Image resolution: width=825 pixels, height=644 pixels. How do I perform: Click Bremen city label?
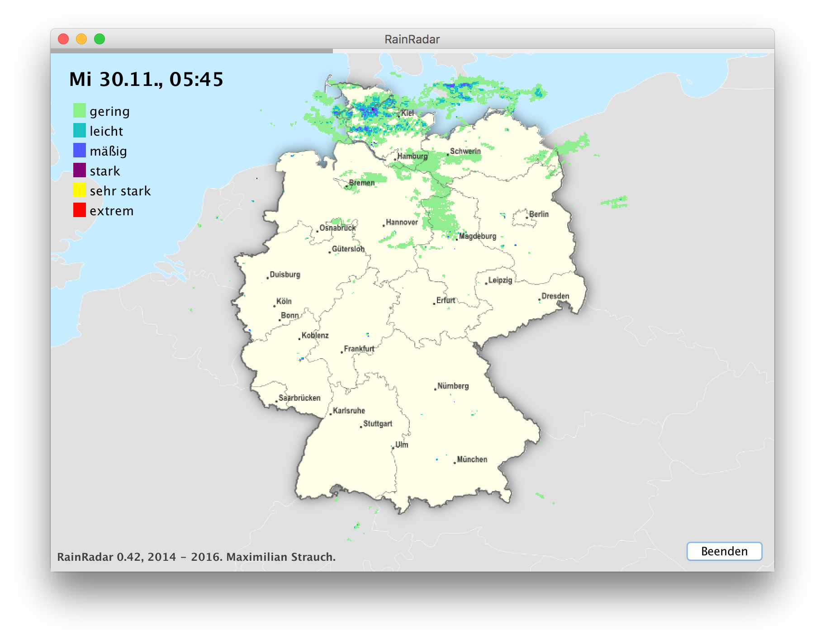[x=362, y=183]
